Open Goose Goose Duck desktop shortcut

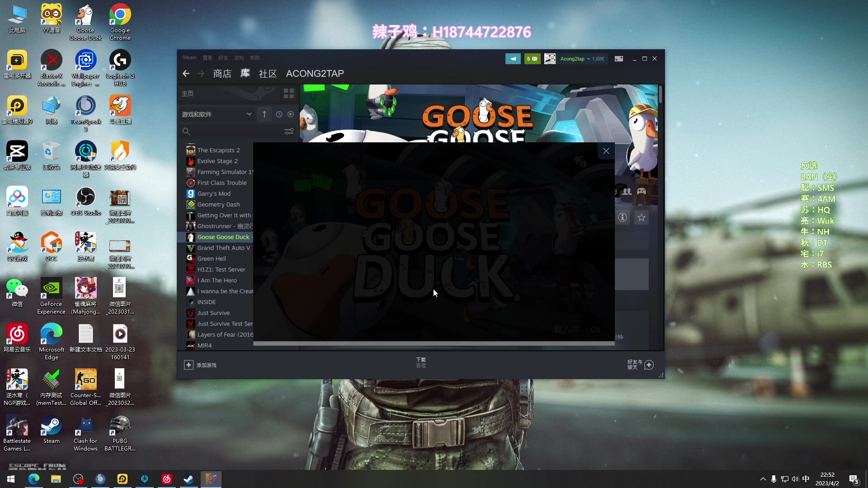click(x=85, y=22)
